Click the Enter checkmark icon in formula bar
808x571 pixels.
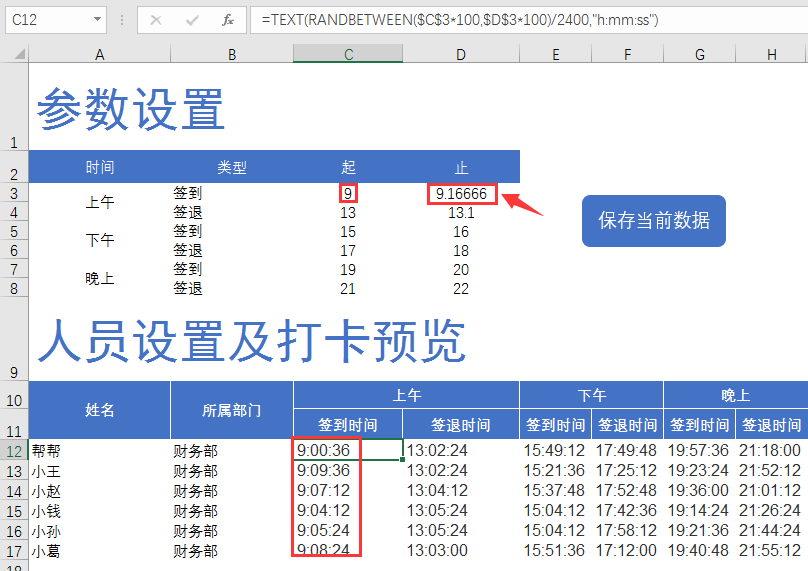[x=192, y=20]
